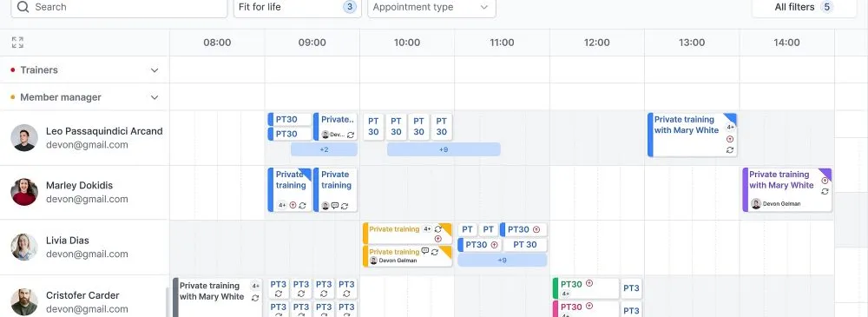Show the +9 more appointments for Leo
Screen dimensions: 868x317
coord(444,149)
